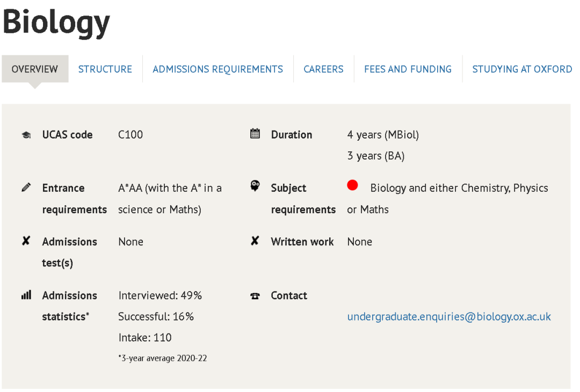Viewport: 580px width, 392px height.
Task: Click the bar chart Admissions statistics icon
Action: click(26, 295)
